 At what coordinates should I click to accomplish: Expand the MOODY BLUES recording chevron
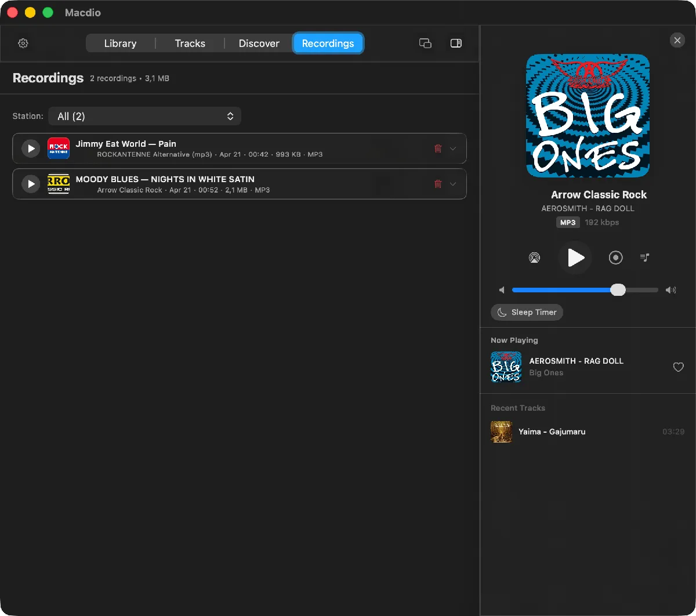pos(453,184)
